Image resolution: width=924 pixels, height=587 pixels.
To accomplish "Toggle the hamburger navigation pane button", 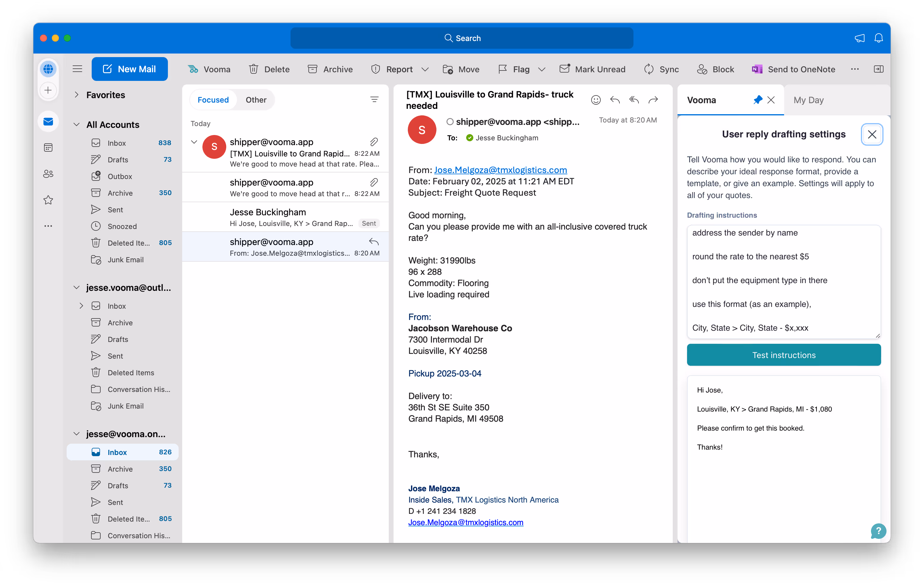I will [x=77, y=69].
